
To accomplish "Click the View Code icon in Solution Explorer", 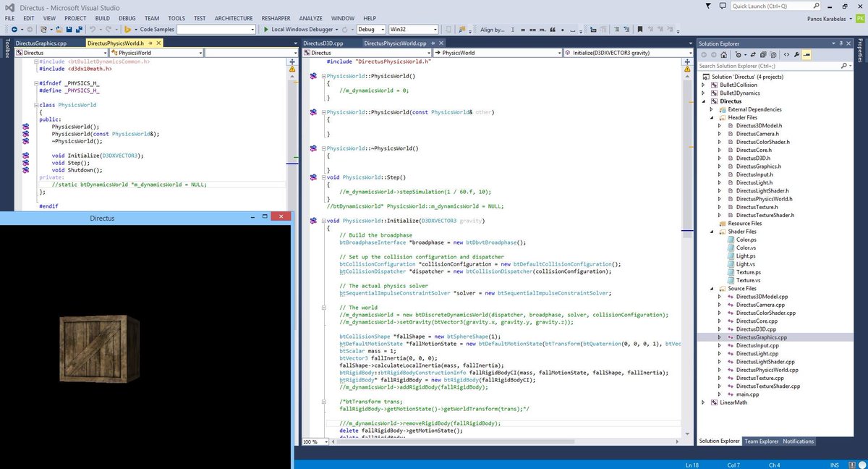I will [786, 54].
